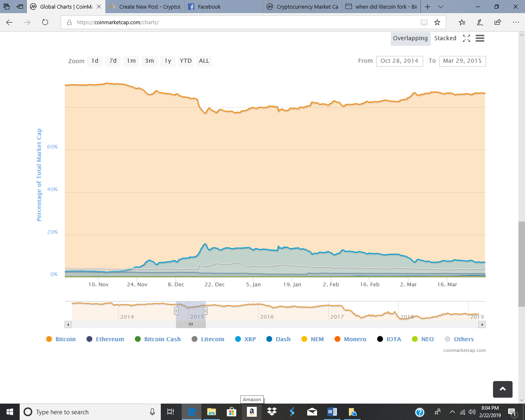The height and width of the screenshot is (420, 525).
Task: Open Microsoft Store from the taskbar
Action: [232, 412]
